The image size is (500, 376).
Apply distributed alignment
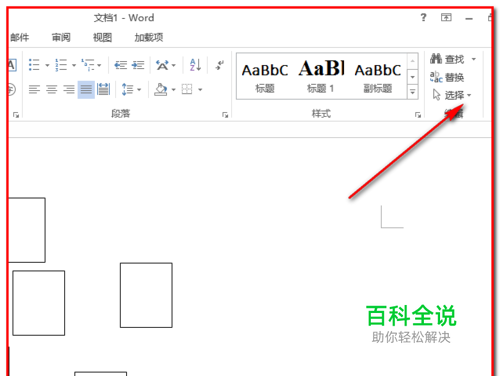pyautogui.click(x=103, y=89)
